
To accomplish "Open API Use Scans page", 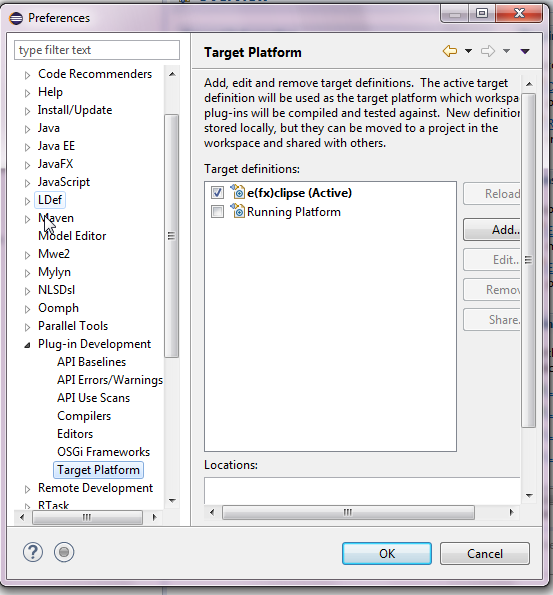I will click(x=93, y=398).
